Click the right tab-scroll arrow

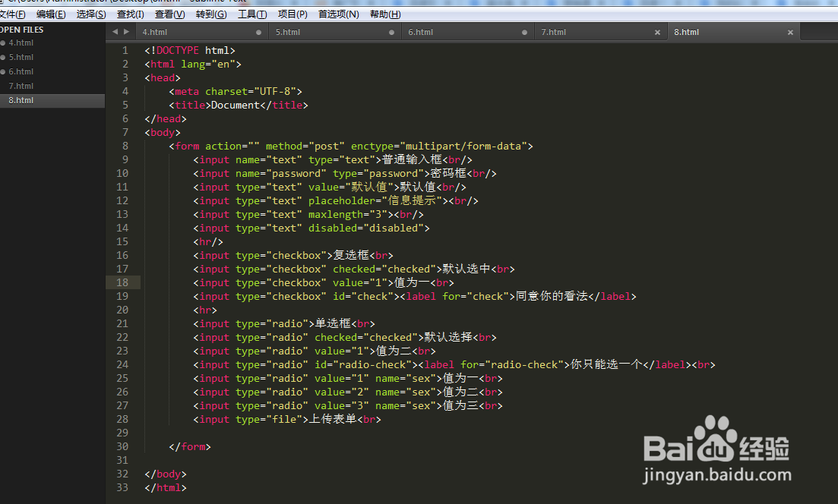[x=127, y=32]
